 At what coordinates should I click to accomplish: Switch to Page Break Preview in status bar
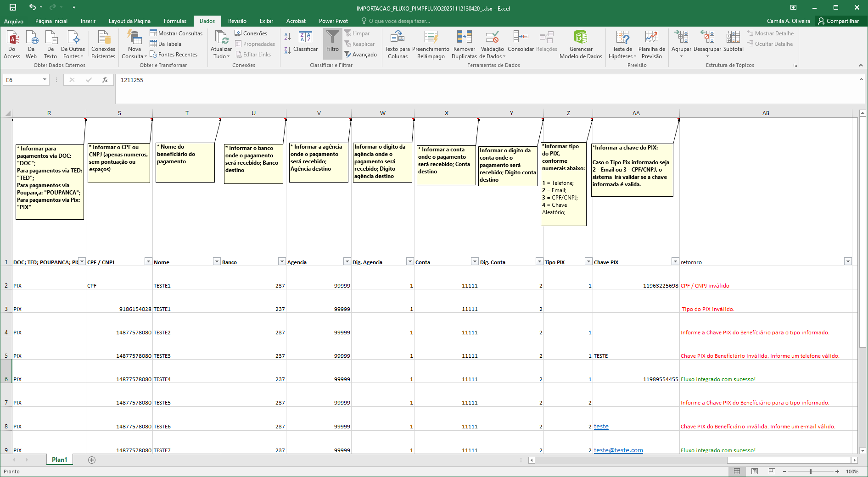(x=772, y=471)
